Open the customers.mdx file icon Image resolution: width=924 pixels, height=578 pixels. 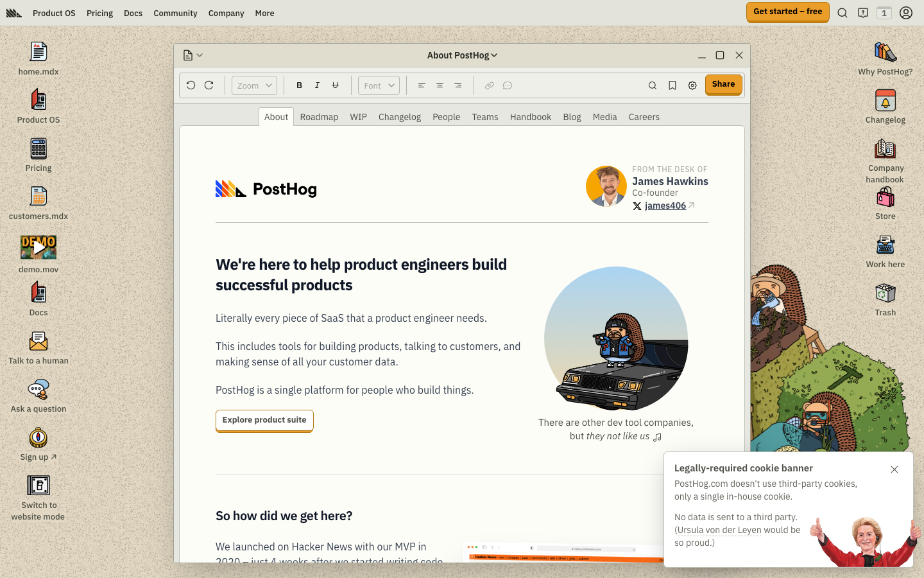coord(38,197)
